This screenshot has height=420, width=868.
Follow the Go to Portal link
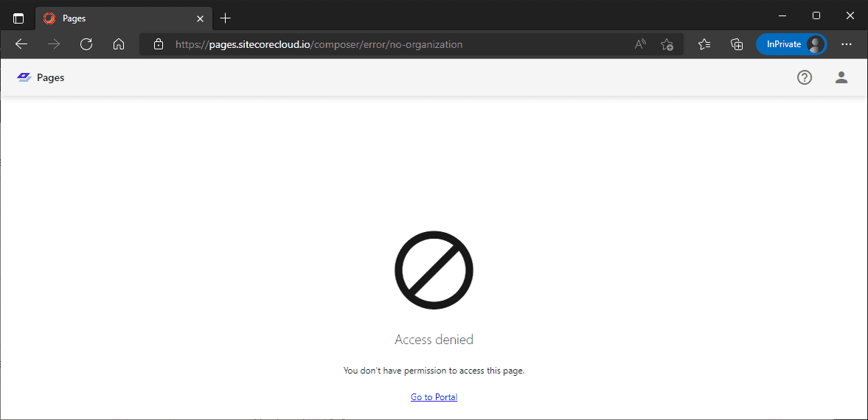point(434,397)
